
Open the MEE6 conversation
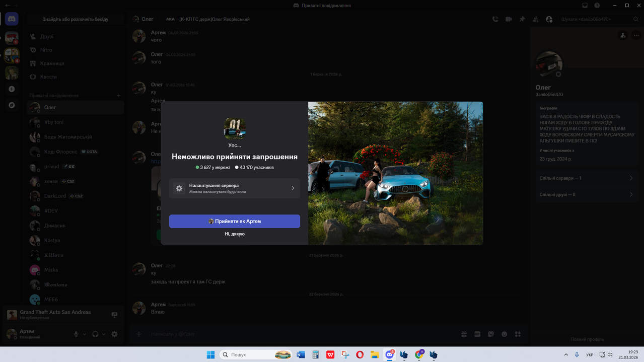(76, 300)
